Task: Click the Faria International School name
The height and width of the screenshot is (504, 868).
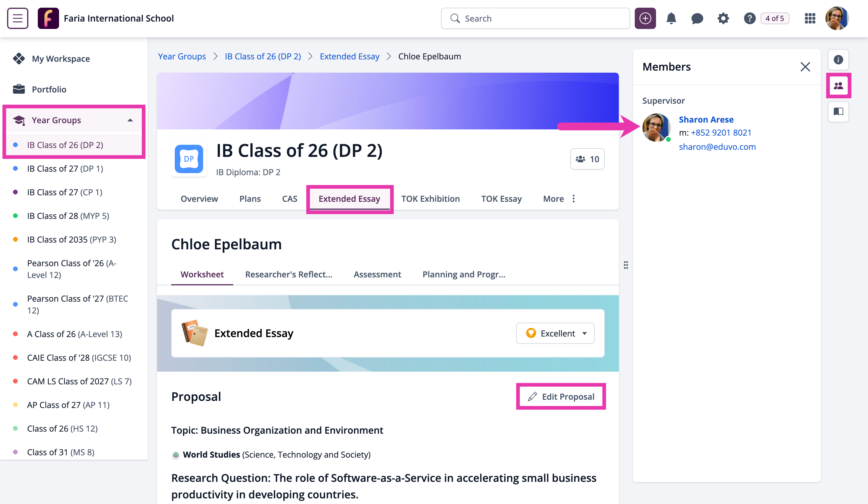Action: (x=119, y=18)
